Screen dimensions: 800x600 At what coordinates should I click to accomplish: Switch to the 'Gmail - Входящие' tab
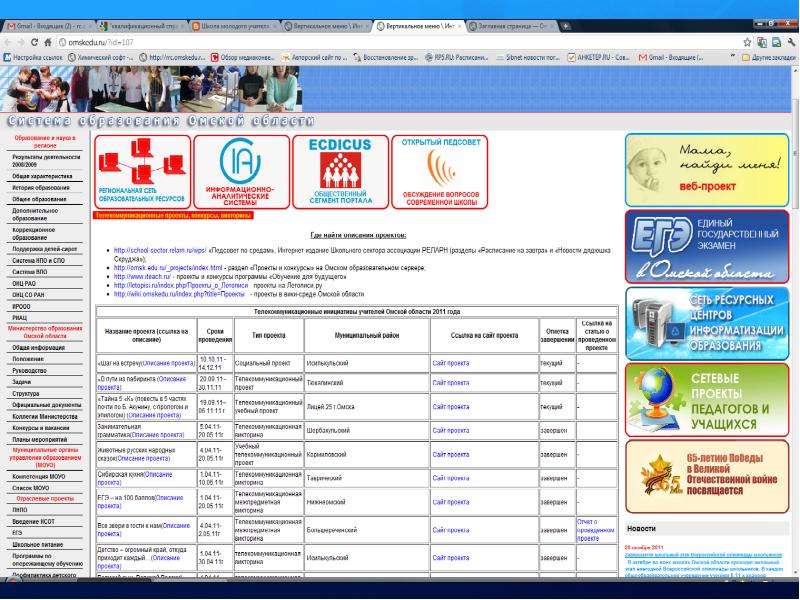click(x=48, y=26)
